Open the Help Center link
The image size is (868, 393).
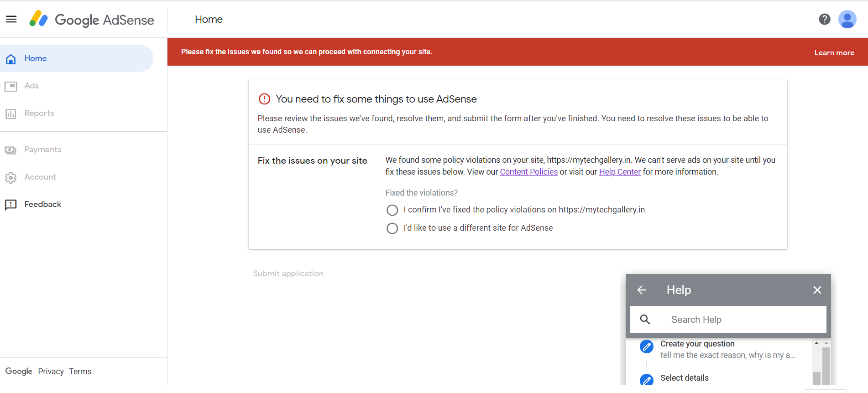(x=619, y=172)
